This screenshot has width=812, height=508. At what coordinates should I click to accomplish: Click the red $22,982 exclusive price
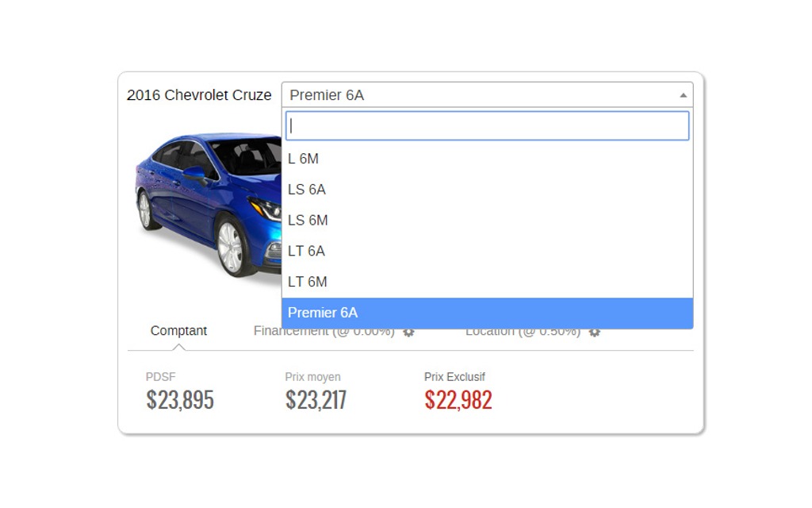(458, 399)
